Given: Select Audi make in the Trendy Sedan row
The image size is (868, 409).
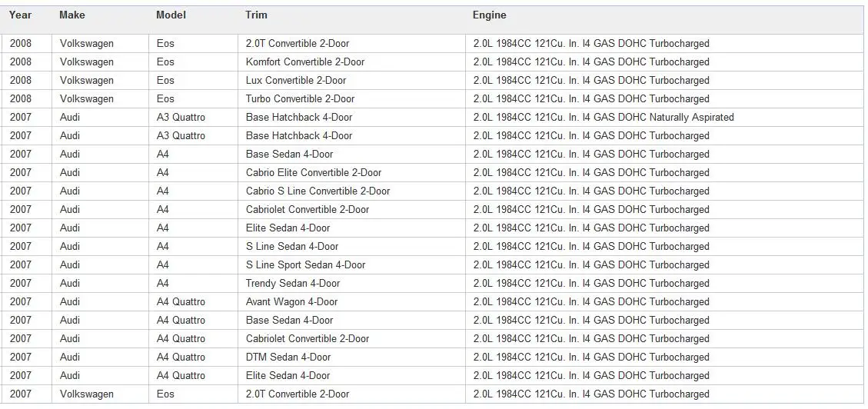Looking at the screenshot, I should [70, 284].
